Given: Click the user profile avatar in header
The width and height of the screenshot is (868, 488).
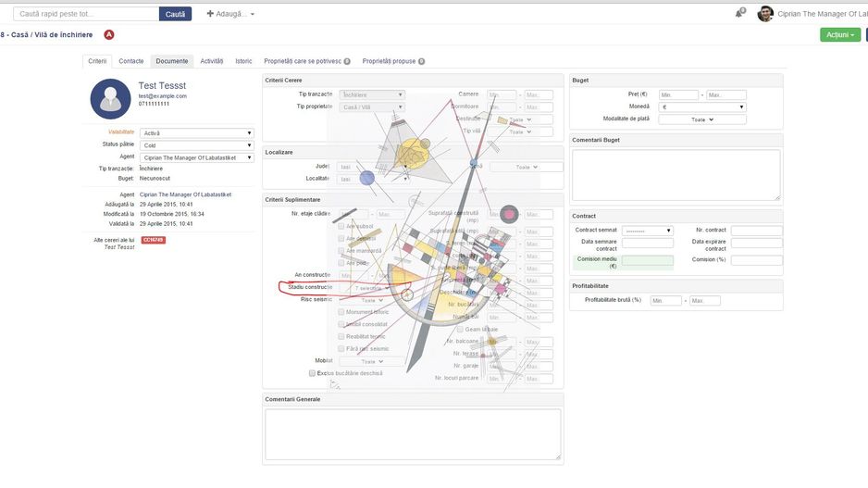Looking at the screenshot, I should (x=765, y=14).
